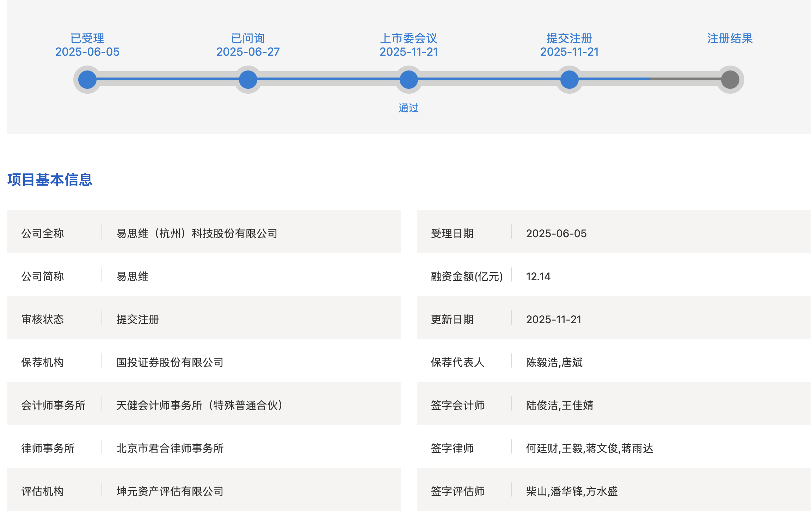This screenshot has width=812, height=518.
Task: Toggle the 已问询 stage entry
Action: (248, 39)
